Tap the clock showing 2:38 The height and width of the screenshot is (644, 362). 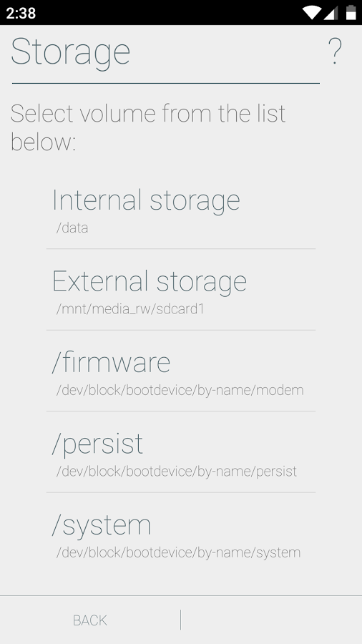21,13
